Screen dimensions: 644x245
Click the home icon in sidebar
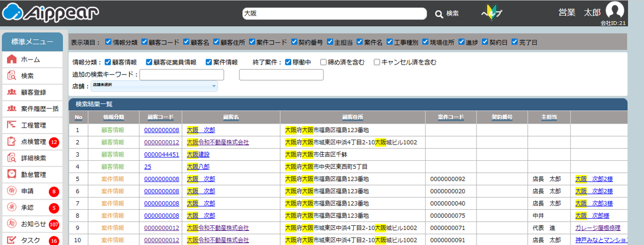click(x=12, y=59)
